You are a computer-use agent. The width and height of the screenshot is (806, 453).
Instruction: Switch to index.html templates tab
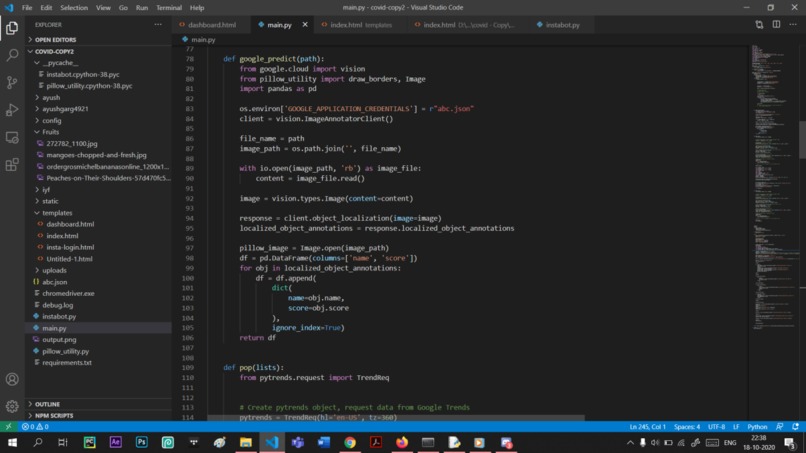coord(360,25)
